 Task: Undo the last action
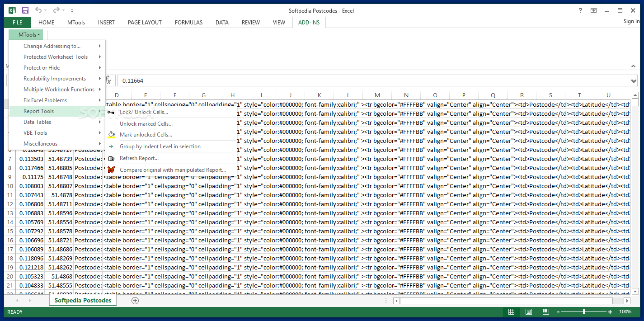click(38, 10)
